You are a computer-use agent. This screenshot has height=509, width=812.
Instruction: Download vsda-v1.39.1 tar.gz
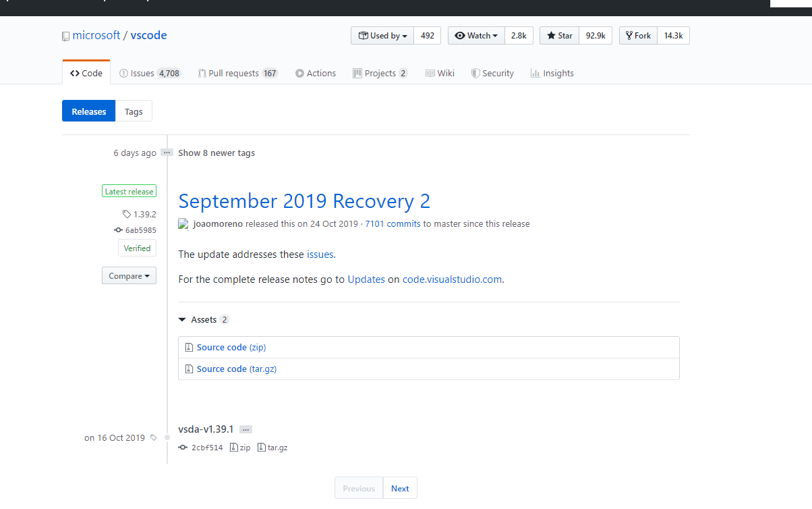(x=272, y=448)
